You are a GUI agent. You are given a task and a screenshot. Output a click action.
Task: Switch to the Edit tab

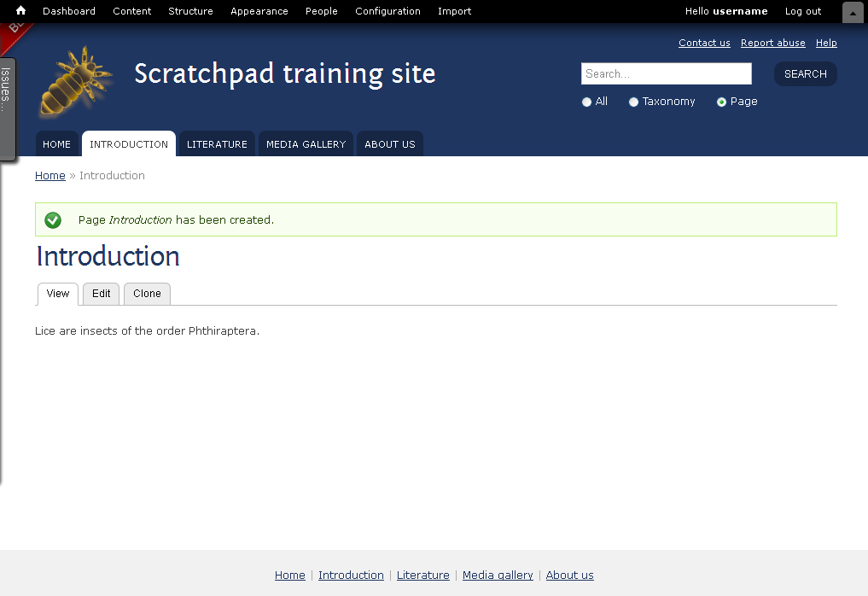(102, 294)
